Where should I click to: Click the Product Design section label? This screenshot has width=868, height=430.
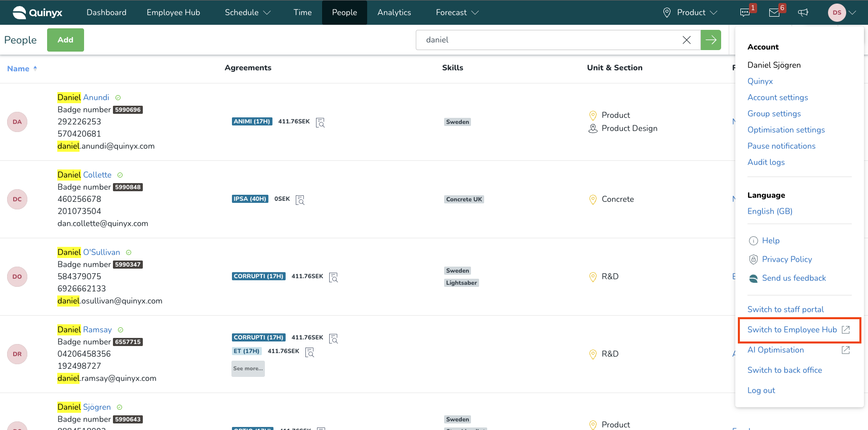(629, 128)
